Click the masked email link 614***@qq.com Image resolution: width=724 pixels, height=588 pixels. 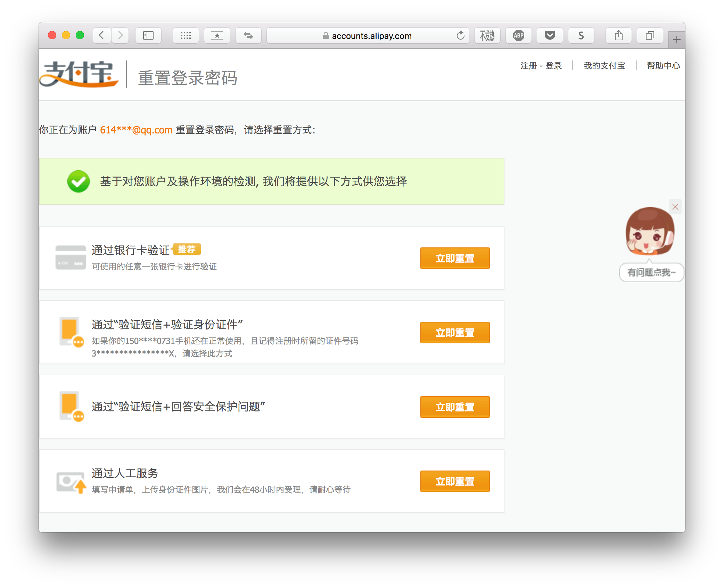[x=136, y=130]
